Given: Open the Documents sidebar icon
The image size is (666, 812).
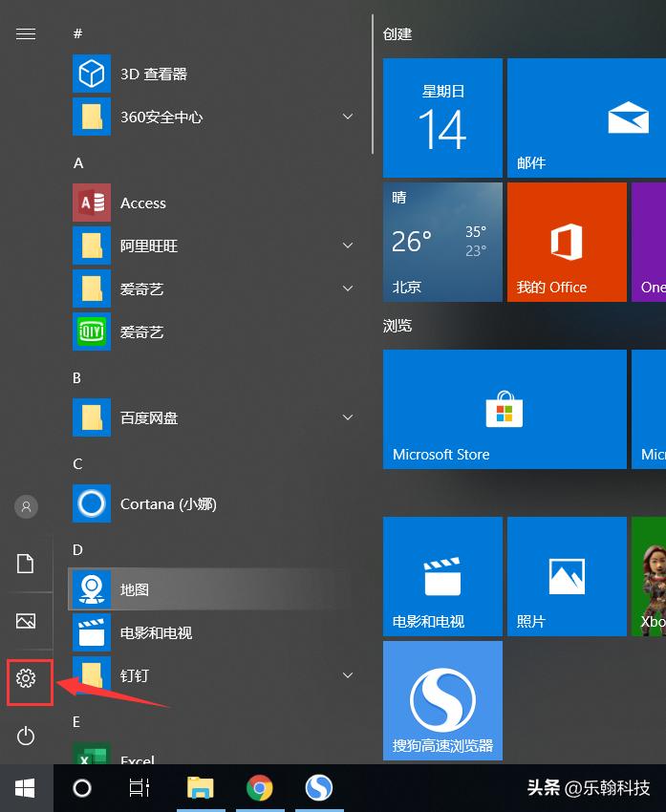Looking at the screenshot, I should (26, 564).
